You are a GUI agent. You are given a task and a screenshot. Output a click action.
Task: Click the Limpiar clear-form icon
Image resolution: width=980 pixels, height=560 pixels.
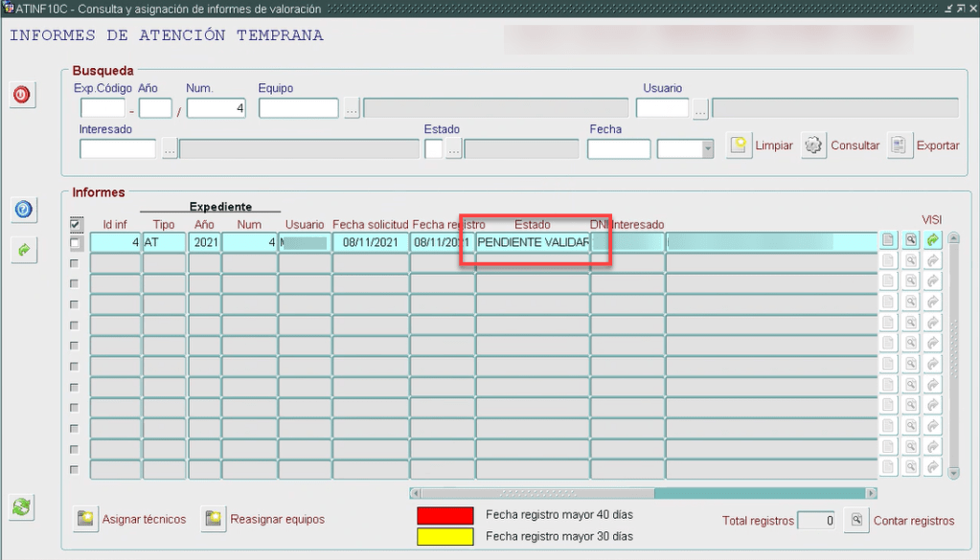pyautogui.click(x=739, y=146)
